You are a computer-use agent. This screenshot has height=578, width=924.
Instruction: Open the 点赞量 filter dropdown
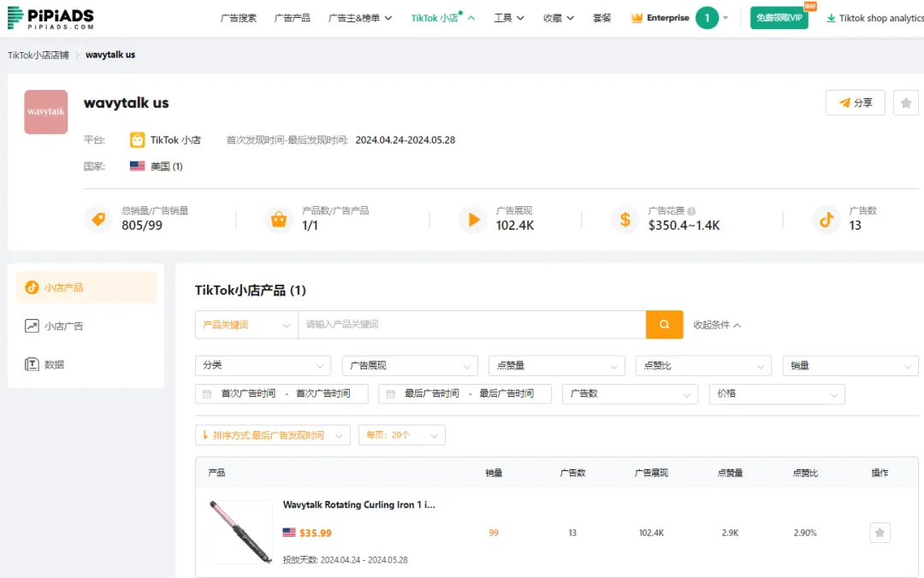[x=556, y=365]
